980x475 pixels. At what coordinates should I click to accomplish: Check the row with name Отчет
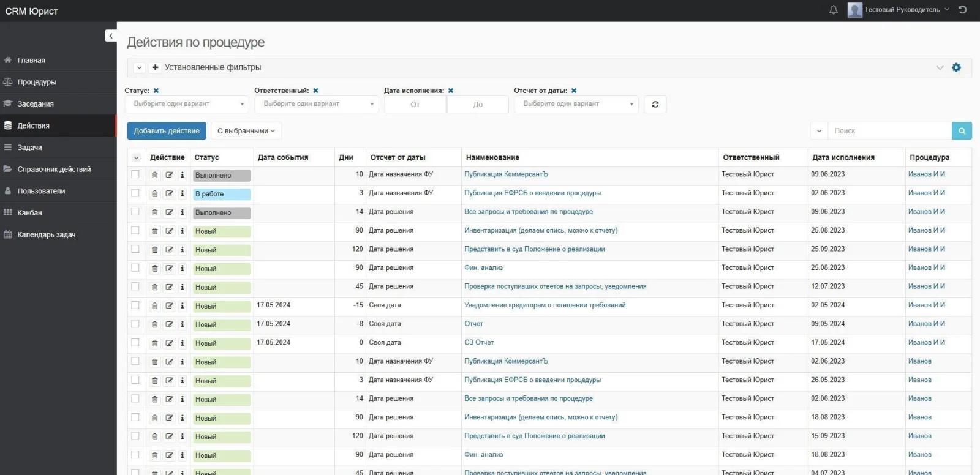(135, 324)
